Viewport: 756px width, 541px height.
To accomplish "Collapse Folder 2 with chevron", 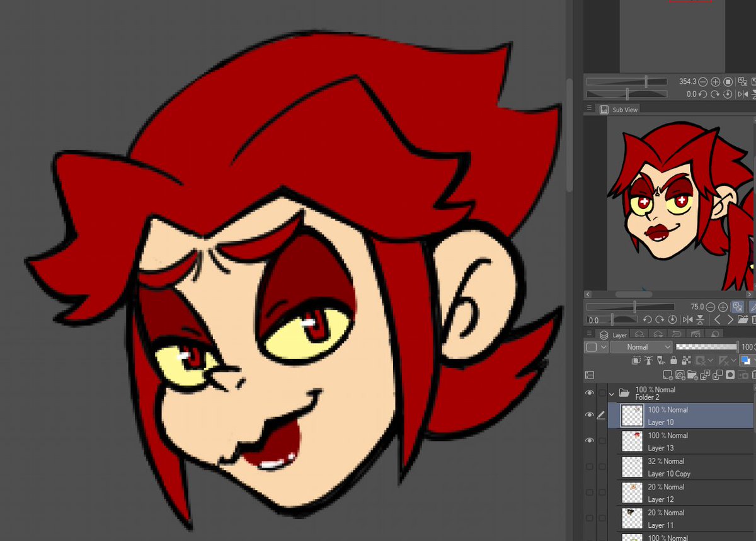I will [611, 393].
